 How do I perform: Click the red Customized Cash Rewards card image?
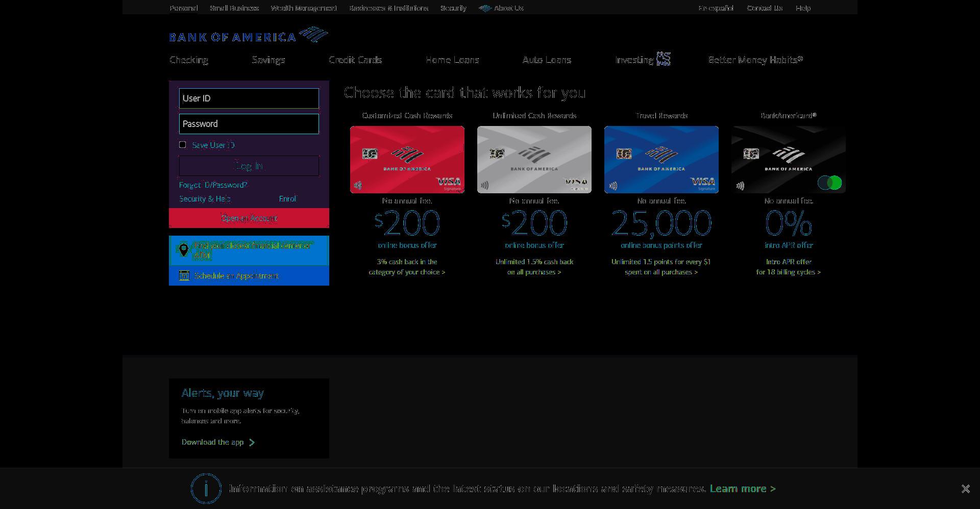coord(407,160)
